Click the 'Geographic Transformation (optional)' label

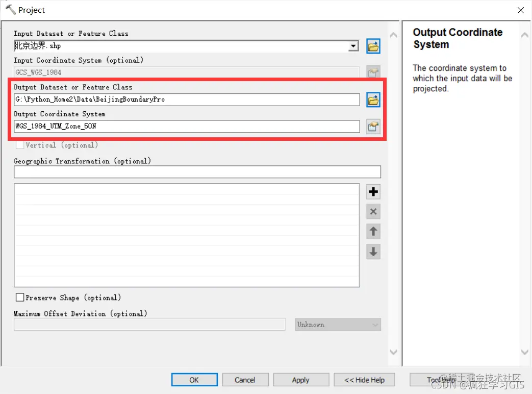pyautogui.click(x=82, y=161)
